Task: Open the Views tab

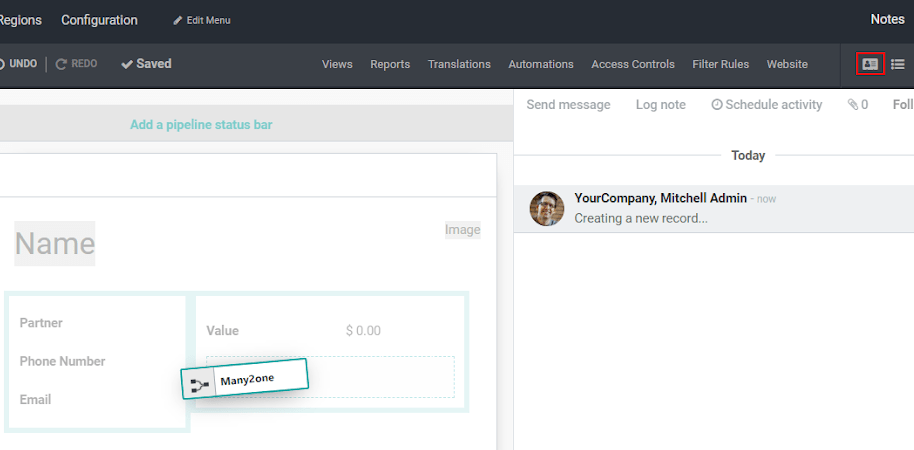Action: click(x=337, y=64)
